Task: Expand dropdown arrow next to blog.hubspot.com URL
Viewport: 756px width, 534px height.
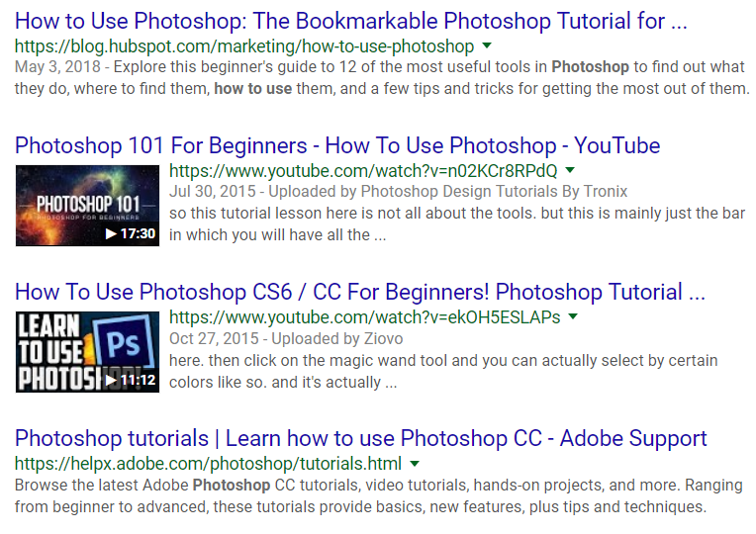Action: pos(487,45)
